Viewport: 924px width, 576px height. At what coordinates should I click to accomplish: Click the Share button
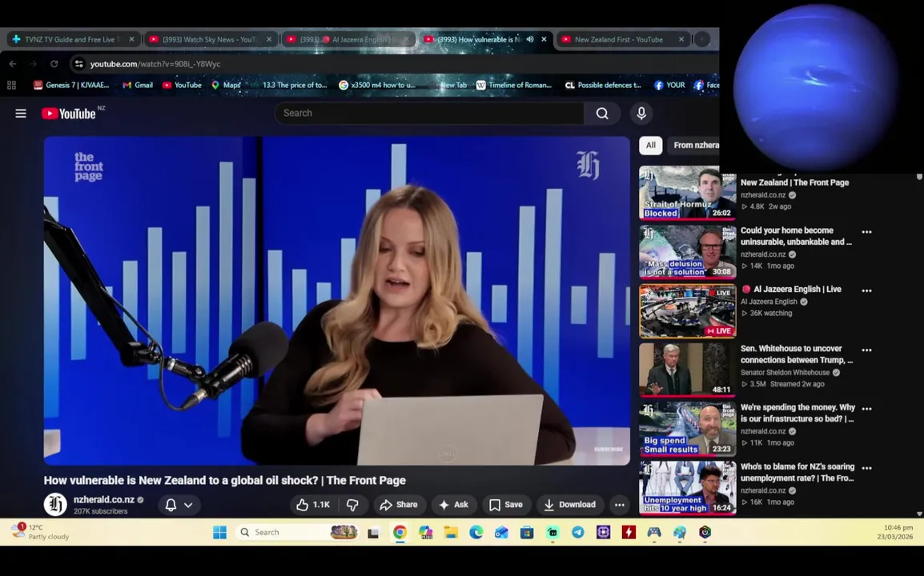(x=399, y=505)
